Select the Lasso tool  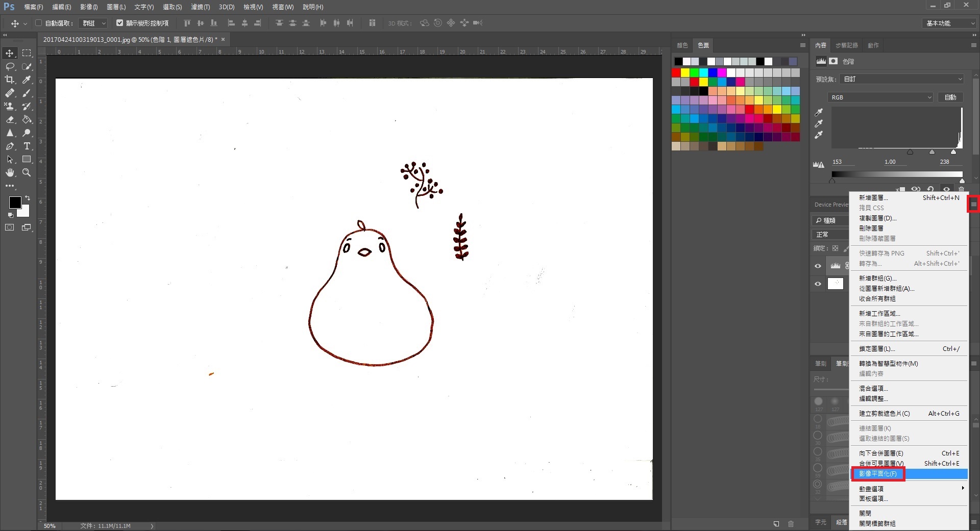click(x=10, y=66)
